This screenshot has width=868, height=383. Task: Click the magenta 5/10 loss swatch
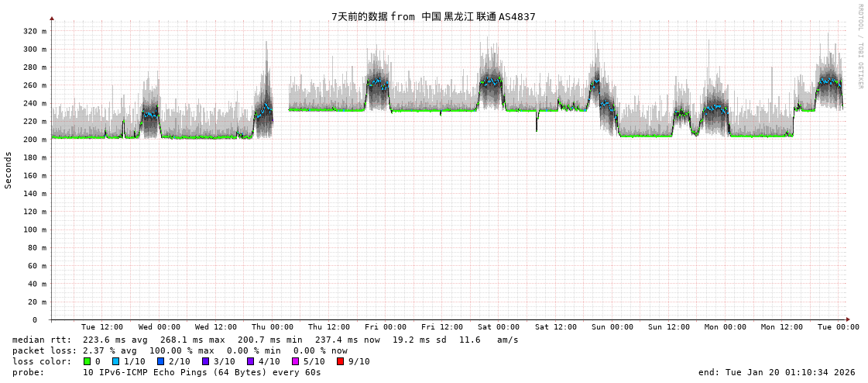(296, 361)
